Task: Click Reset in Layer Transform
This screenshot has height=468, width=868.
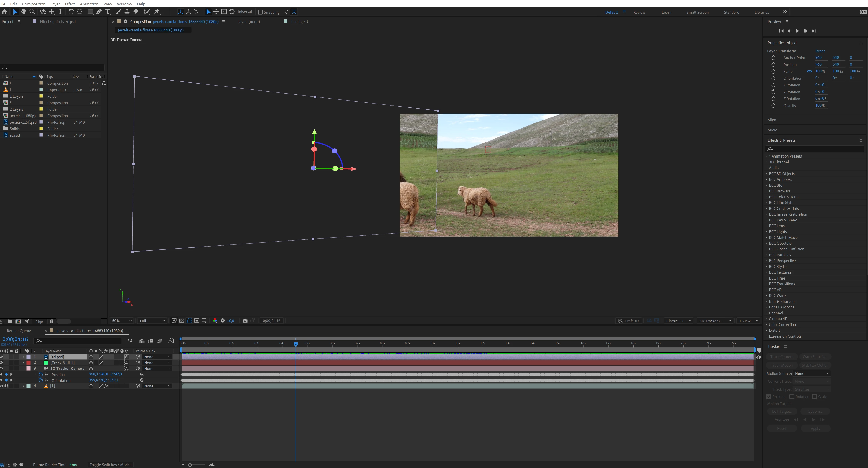Action: tap(820, 51)
